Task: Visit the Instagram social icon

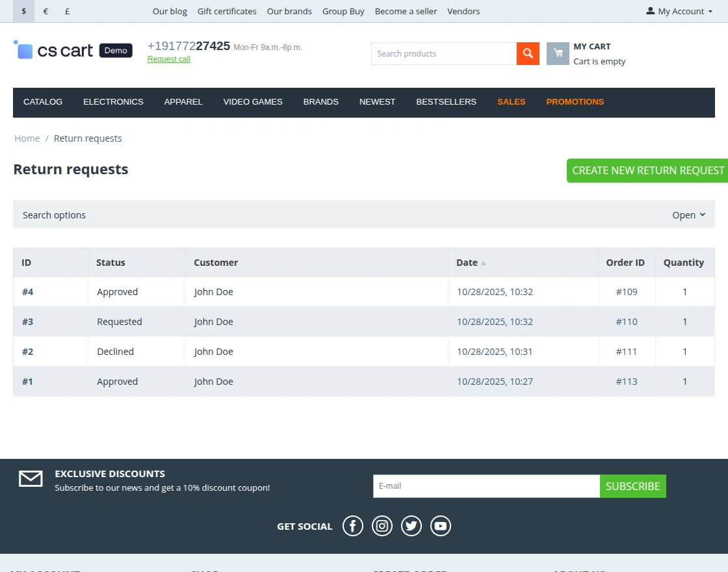Action: [382, 526]
